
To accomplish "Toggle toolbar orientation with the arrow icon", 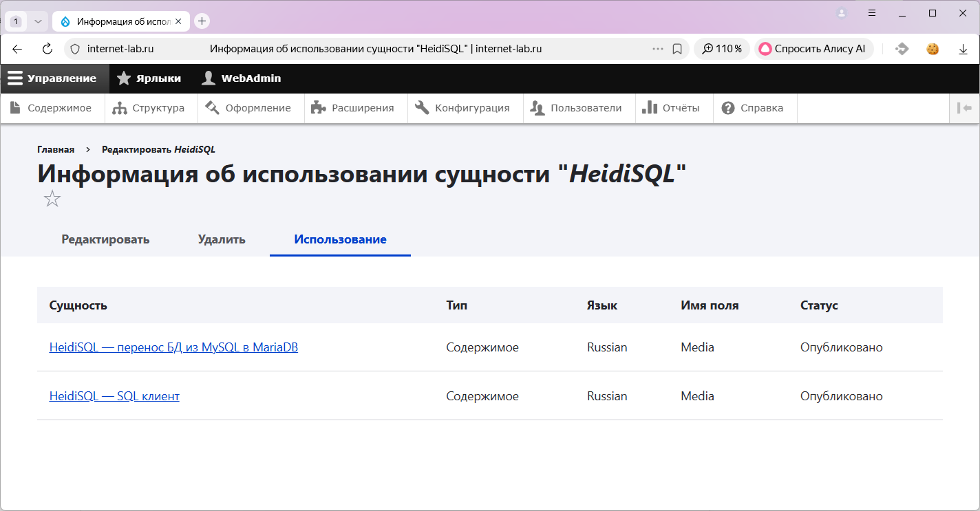I will [964, 108].
